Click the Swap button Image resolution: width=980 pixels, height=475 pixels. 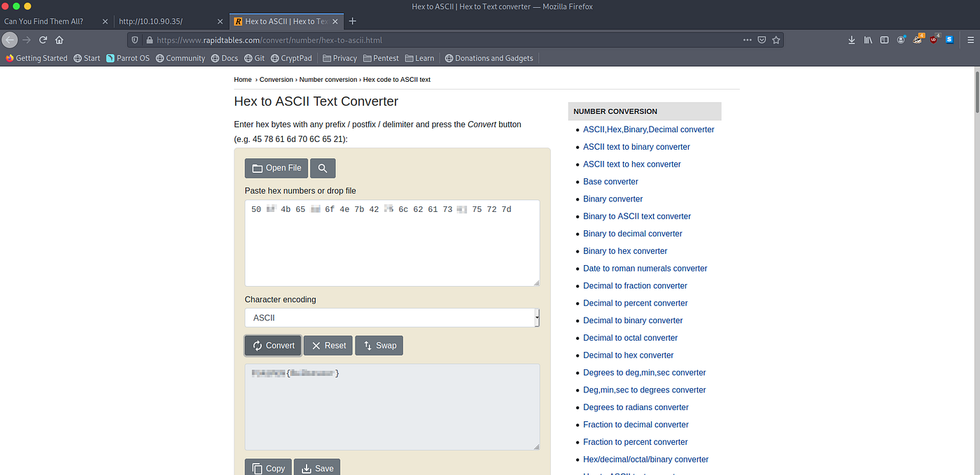pyautogui.click(x=379, y=346)
